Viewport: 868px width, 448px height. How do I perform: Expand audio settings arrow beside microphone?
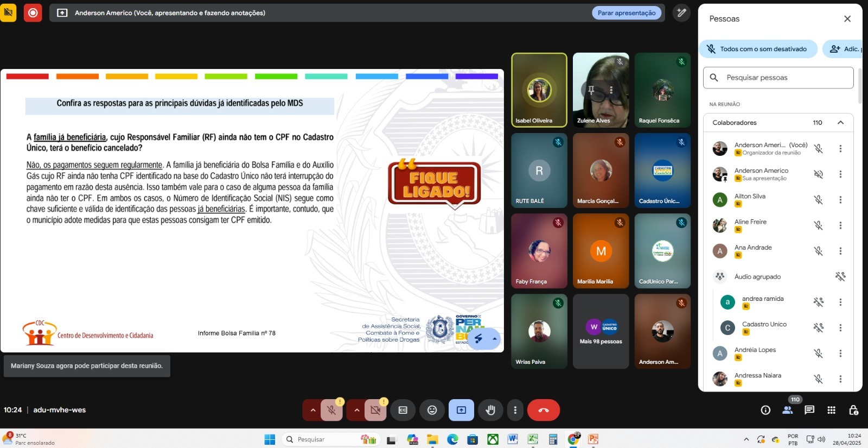click(313, 410)
